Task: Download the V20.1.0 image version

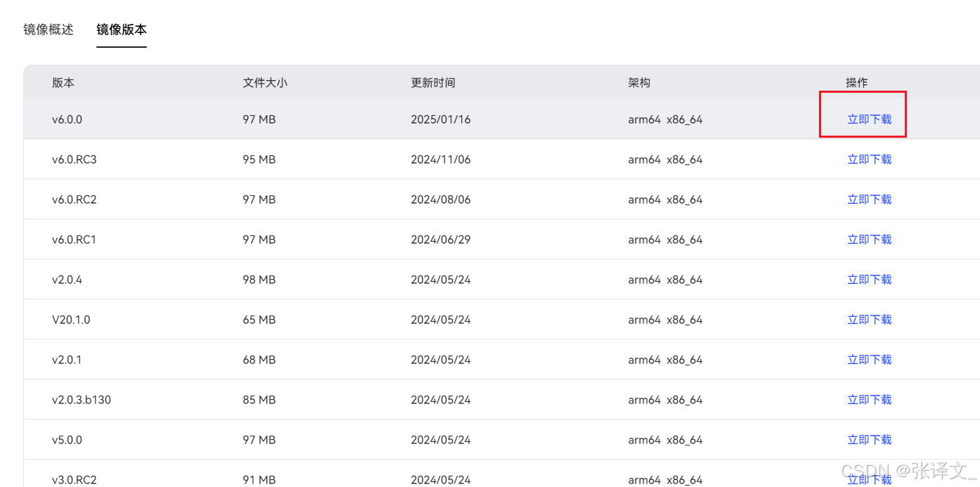Action: [870, 319]
